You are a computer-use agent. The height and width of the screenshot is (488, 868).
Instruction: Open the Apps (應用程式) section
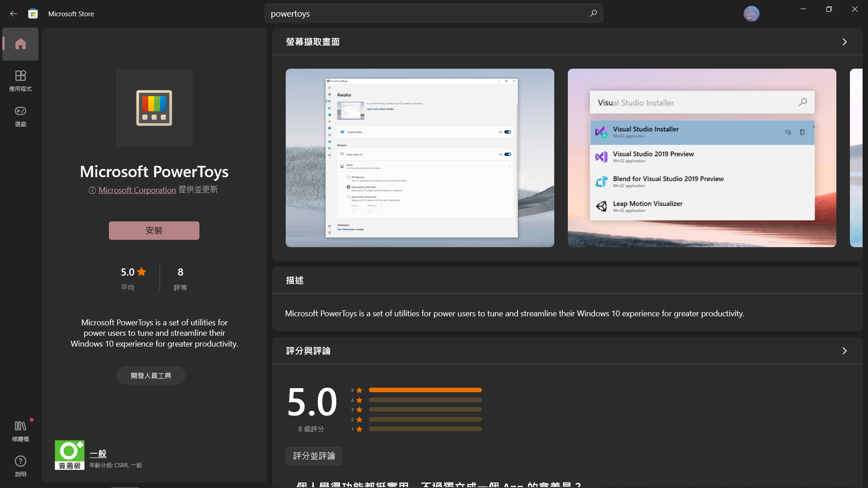point(20,80)
